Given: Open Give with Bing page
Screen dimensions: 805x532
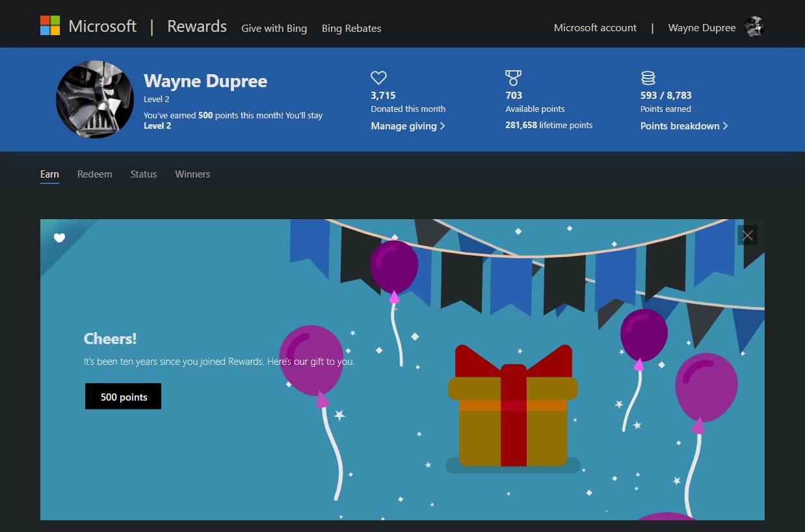Looking at the screenshot, I should (274, 29).
